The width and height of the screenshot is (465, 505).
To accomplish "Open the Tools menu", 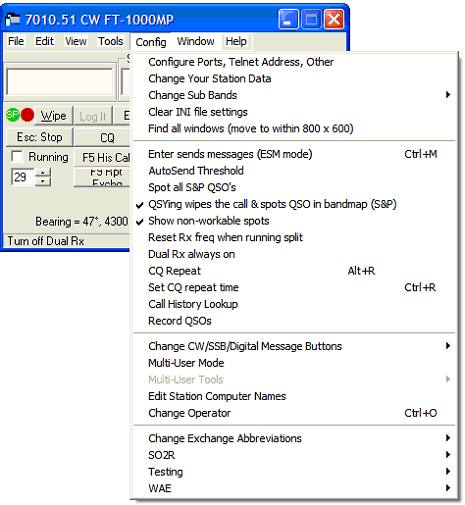I will 110,41.
